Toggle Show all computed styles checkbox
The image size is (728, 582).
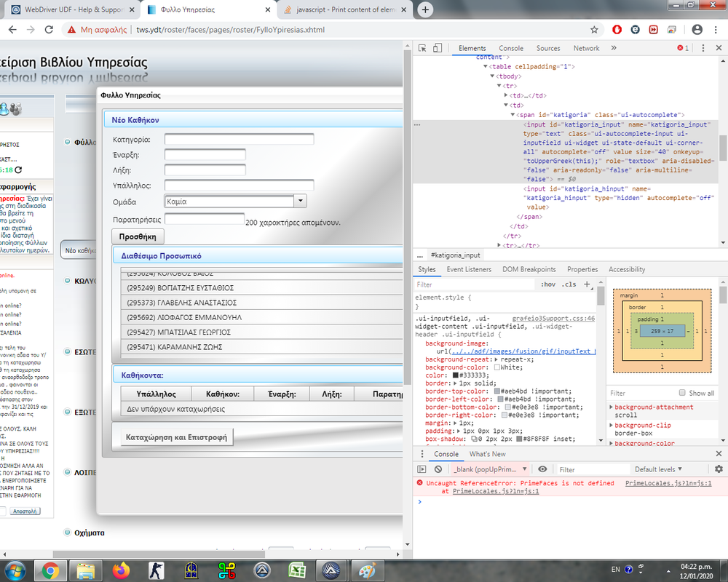click(x=682, y=393)
